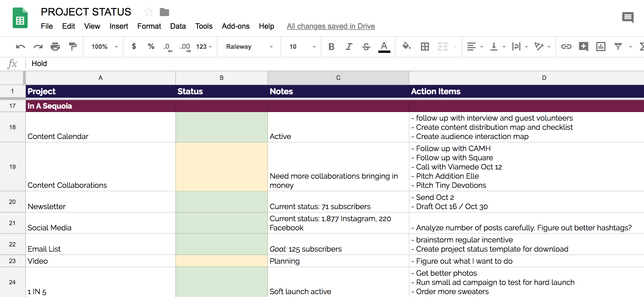Open the Google Sheets home icon
Viewport: 644px width, 297px height.
(20, 18)
